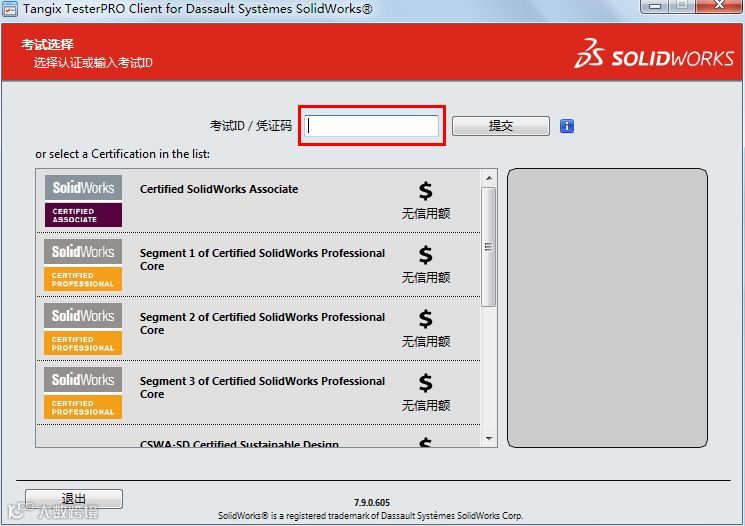Click the SolidWorks logo in the header

point(654,54)
